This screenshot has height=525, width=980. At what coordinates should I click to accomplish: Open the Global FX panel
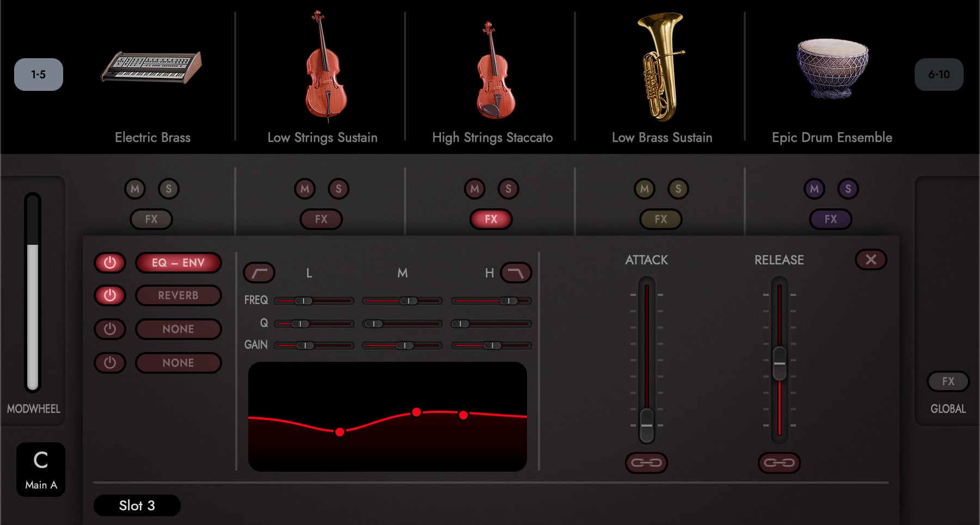(x=948, y=381)
